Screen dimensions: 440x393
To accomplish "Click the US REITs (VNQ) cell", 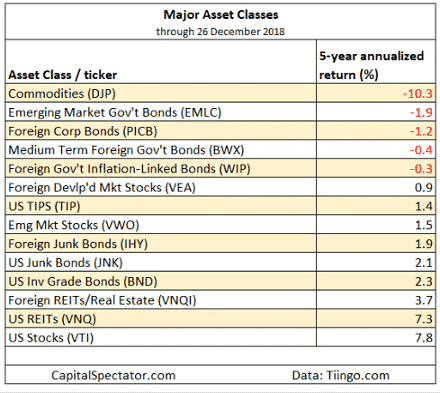I will 161,319.
